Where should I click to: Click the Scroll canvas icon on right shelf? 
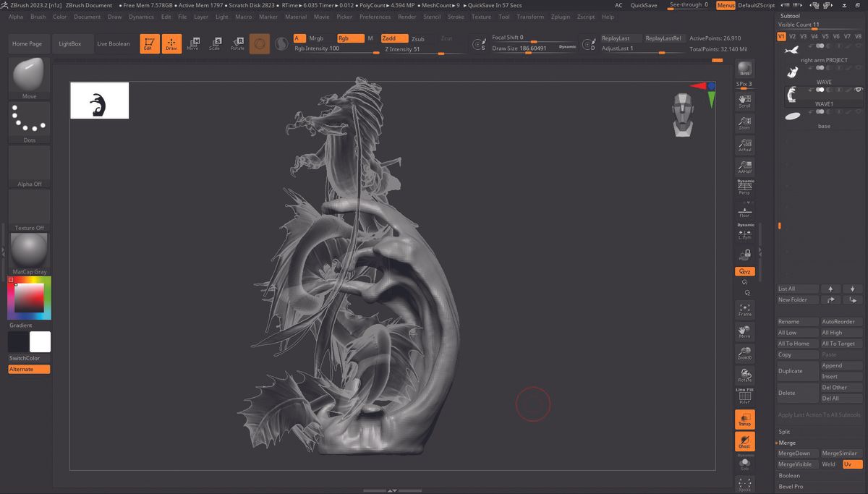pyautogui.click(x=744, y=101)
